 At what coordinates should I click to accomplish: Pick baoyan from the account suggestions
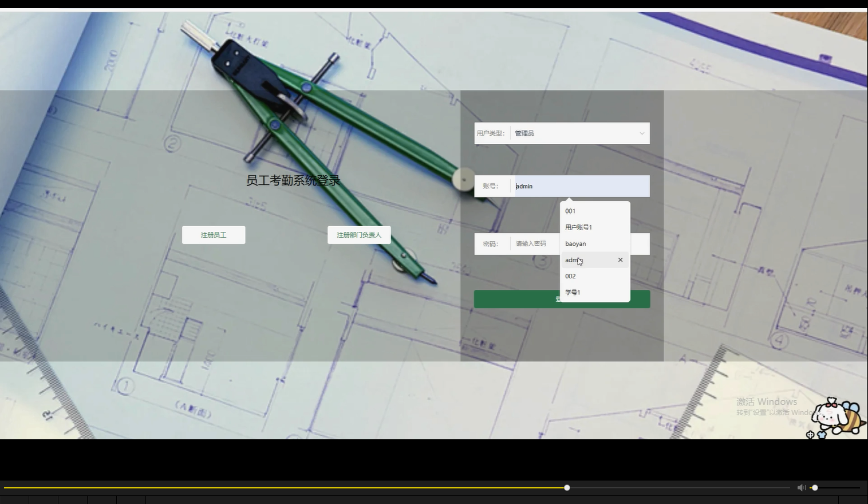pyautogui.click(x=595, y=243)
